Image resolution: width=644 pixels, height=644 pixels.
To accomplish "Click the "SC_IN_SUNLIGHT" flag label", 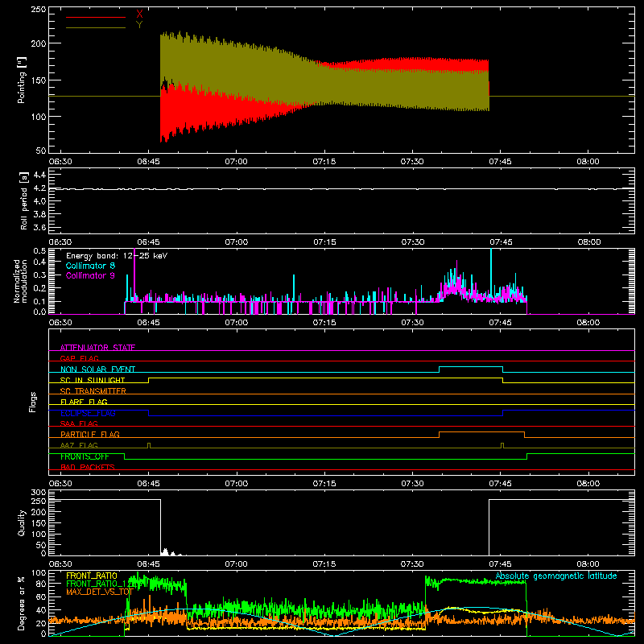I will [x=93, y=380].
